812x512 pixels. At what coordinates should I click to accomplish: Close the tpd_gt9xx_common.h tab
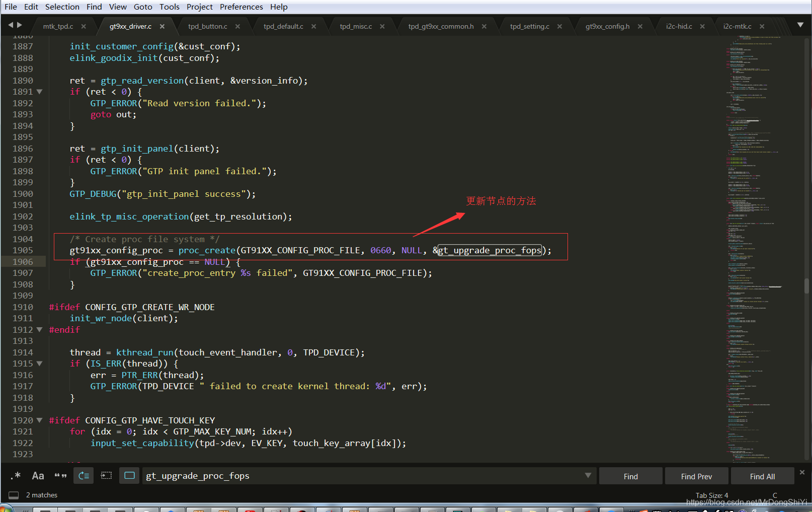(x=484, y=26)
